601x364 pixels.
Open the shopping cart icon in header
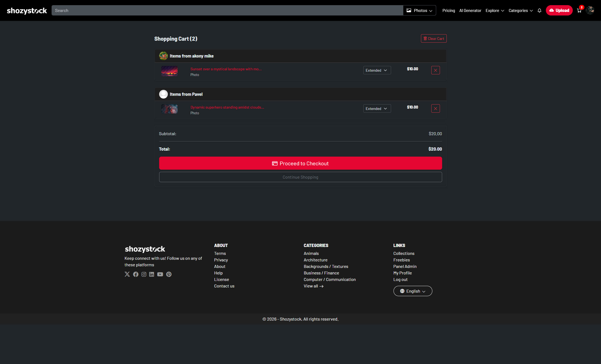coord(579,11)
